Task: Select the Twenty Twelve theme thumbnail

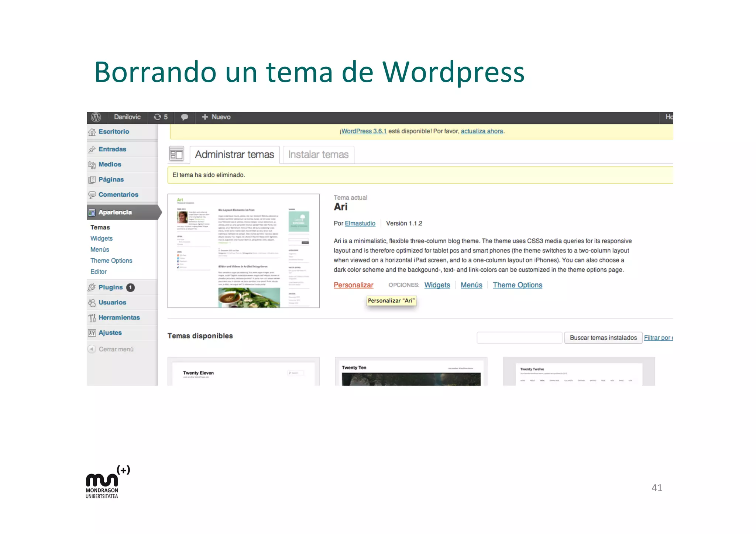Action: point(579,372)
